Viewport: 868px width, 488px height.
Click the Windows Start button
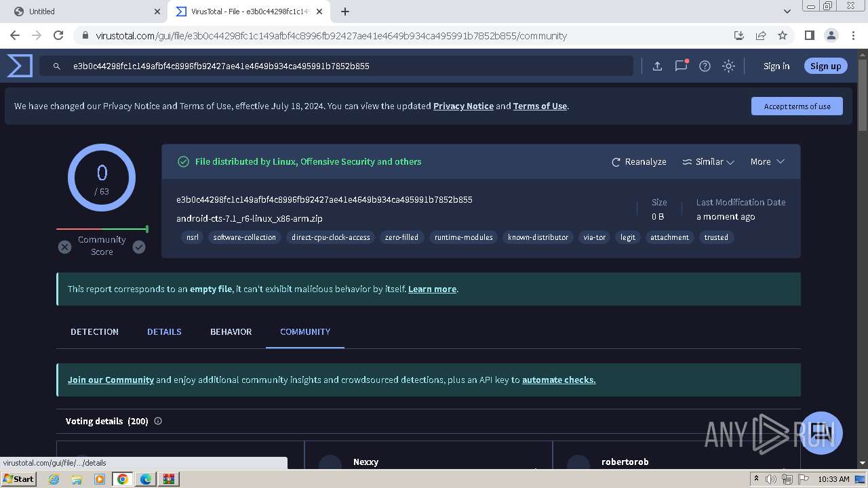point(19,479)
